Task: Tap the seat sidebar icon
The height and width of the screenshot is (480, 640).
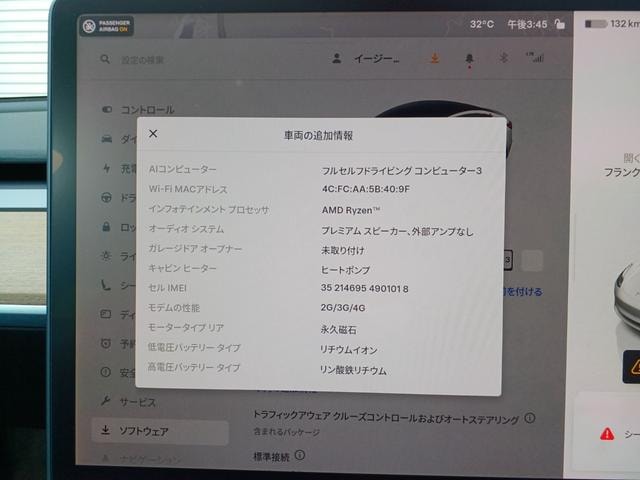Action: point(105,285)
